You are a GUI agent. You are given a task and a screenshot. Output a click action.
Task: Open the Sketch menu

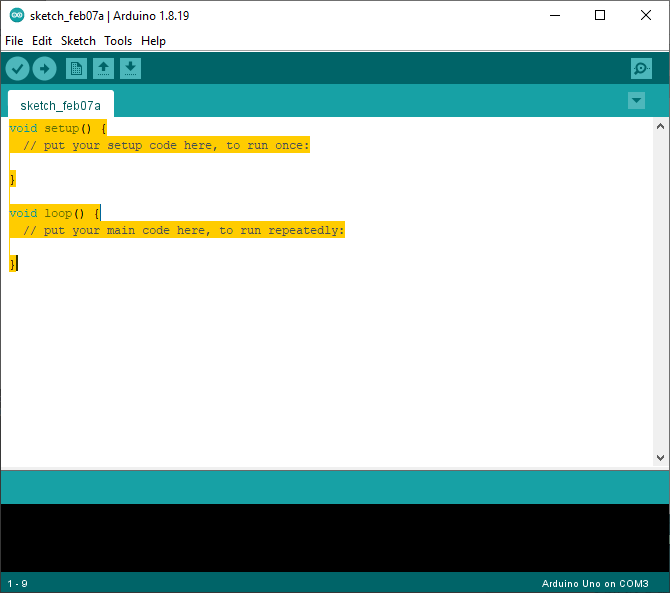click(x=78, y=41)
